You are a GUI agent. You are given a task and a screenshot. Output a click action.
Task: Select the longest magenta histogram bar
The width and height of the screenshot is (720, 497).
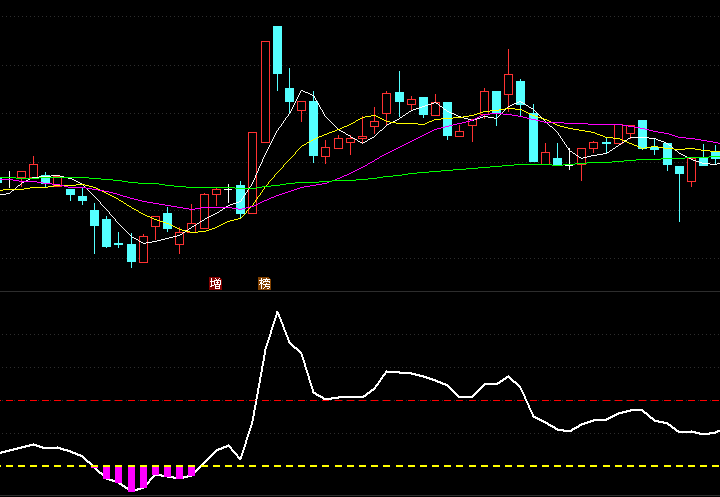click(132, 479)
